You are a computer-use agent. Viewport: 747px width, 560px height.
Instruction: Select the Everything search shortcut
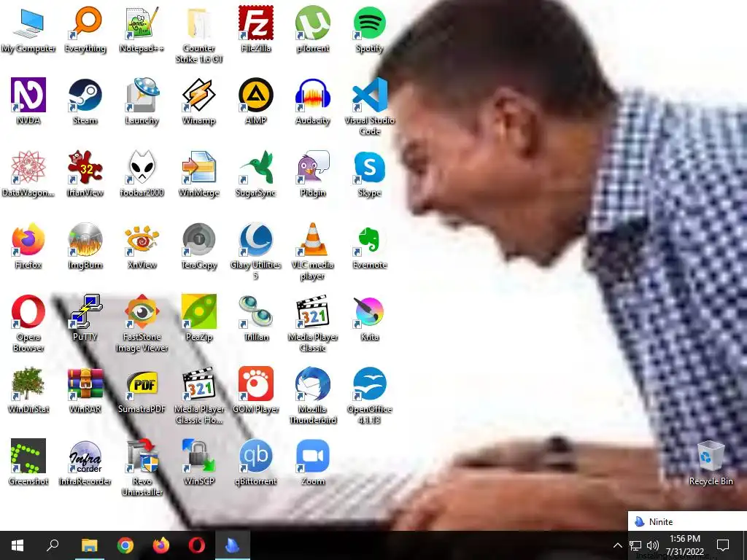tap(85, 29)
